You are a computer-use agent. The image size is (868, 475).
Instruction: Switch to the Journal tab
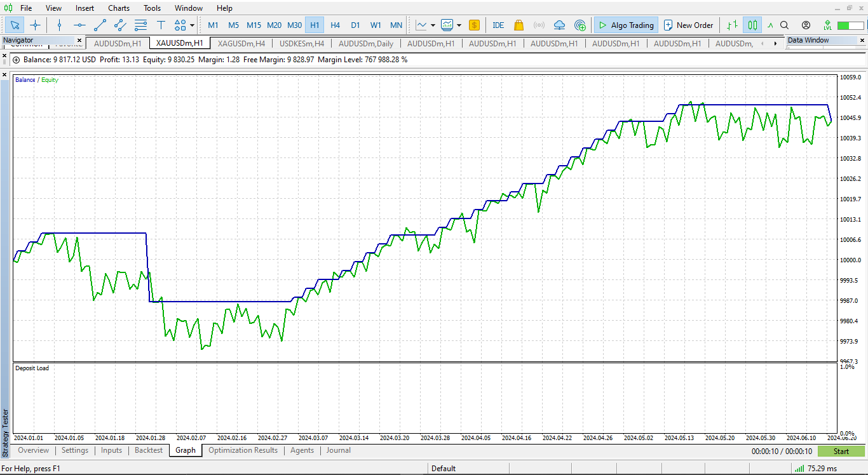338,450
